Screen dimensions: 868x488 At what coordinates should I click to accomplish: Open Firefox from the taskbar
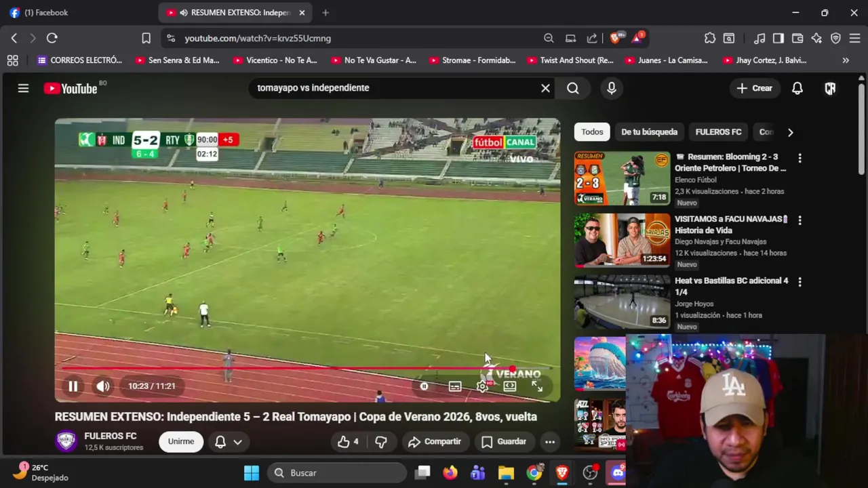click(x=450, y=473)
